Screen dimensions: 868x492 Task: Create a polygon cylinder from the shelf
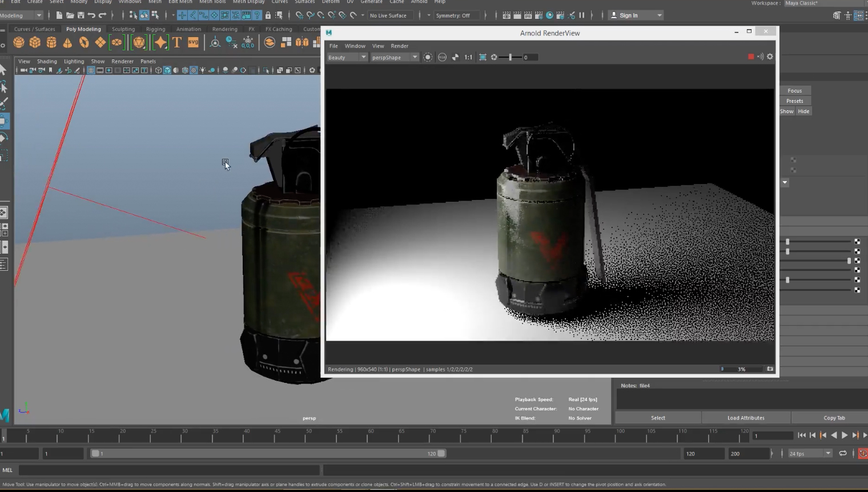point(51,42)
